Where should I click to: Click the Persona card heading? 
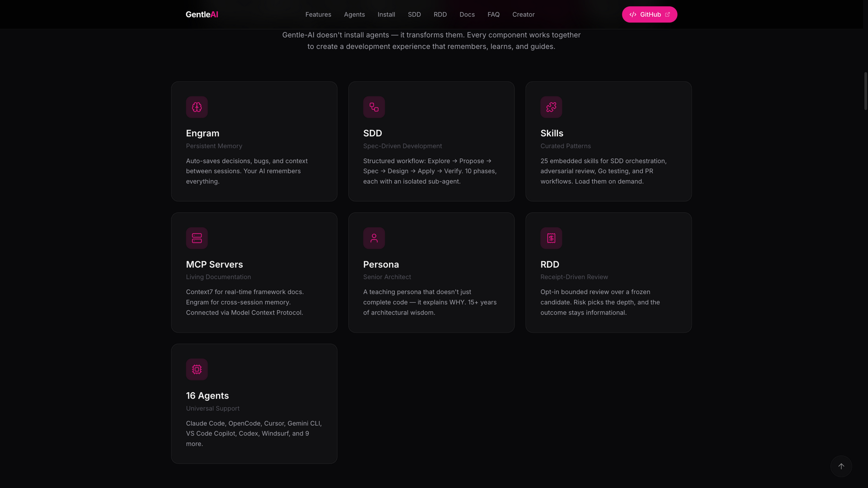pyautogui.click(x=381, y=264)
